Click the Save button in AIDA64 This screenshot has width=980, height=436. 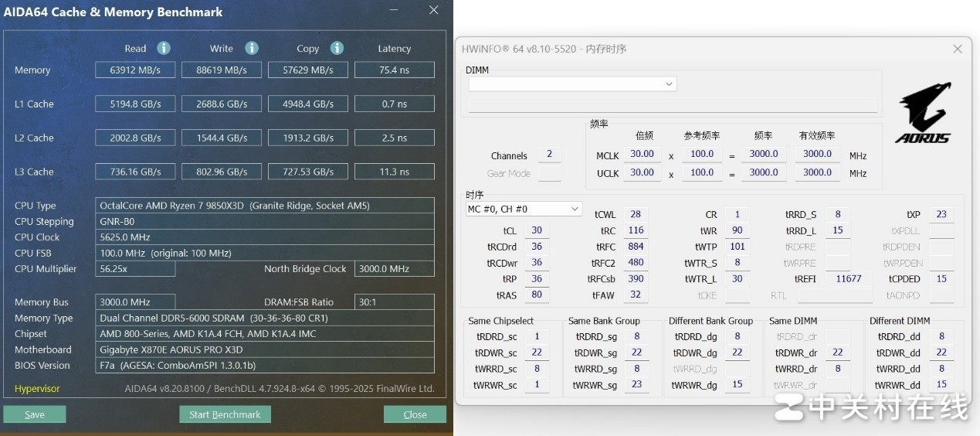35,414
